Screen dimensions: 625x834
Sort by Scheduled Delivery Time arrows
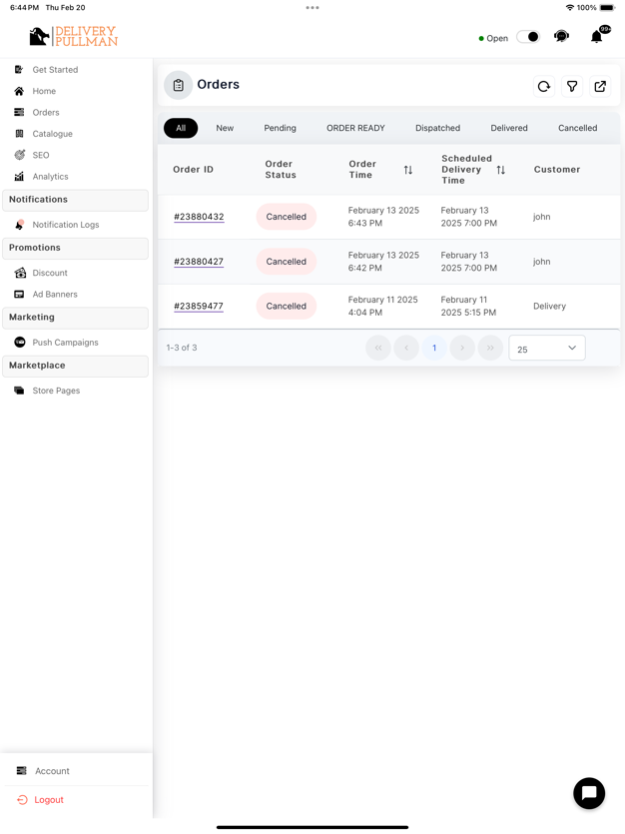tap(501, 170)
